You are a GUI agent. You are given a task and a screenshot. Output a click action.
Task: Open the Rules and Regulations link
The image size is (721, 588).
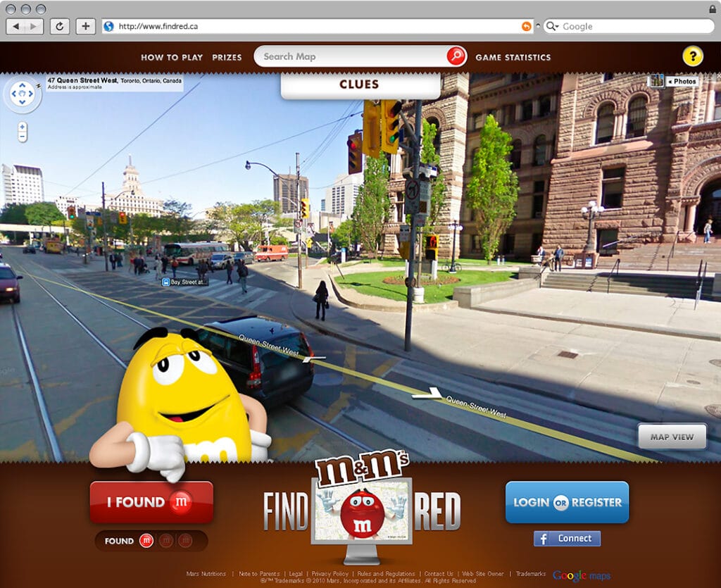pyautogui.click(x=387, y=574)
